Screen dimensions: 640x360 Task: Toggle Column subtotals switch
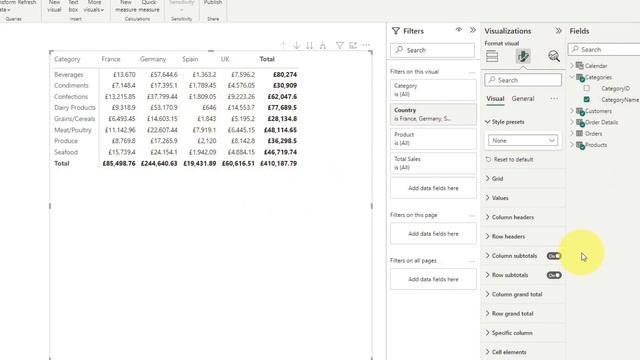554,256
